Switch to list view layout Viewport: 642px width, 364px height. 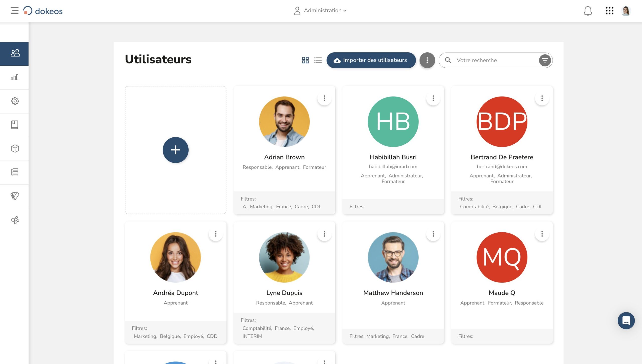point(318,60)
